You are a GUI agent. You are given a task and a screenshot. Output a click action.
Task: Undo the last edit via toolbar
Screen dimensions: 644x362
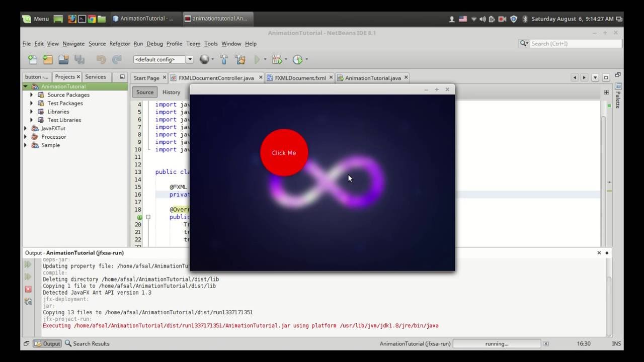point(101,59)
